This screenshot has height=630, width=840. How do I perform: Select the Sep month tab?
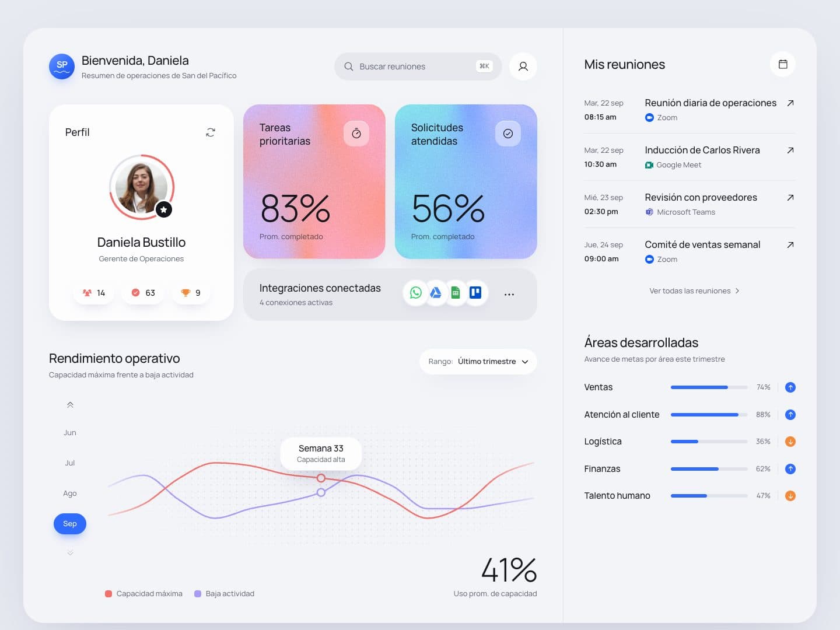pyautogui.click(x=70, y=524)
